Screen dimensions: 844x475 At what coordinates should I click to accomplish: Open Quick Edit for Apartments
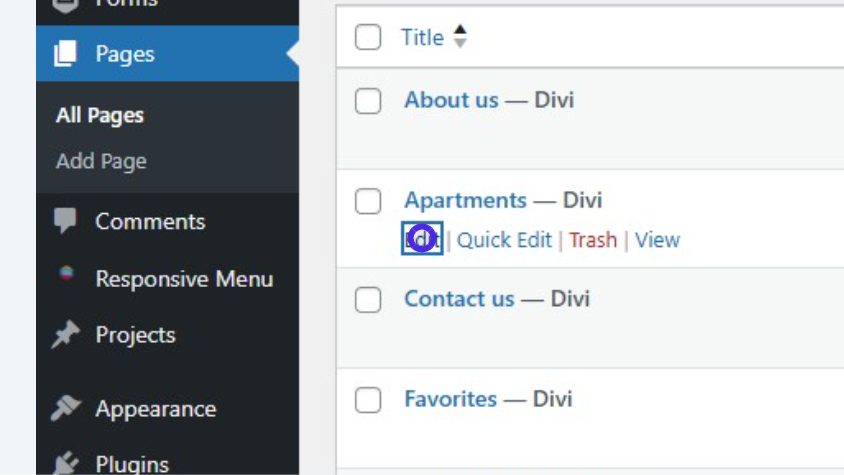[x=504, y=240]
